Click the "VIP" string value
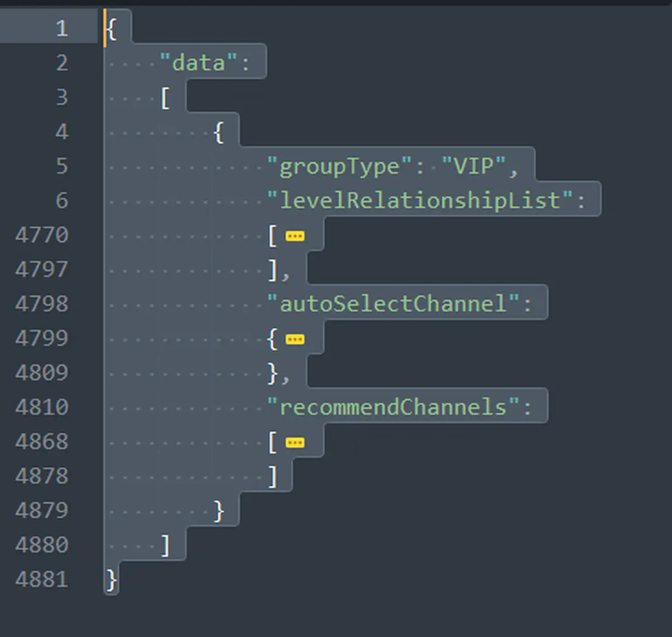The image size is (672, 637). 473,166
